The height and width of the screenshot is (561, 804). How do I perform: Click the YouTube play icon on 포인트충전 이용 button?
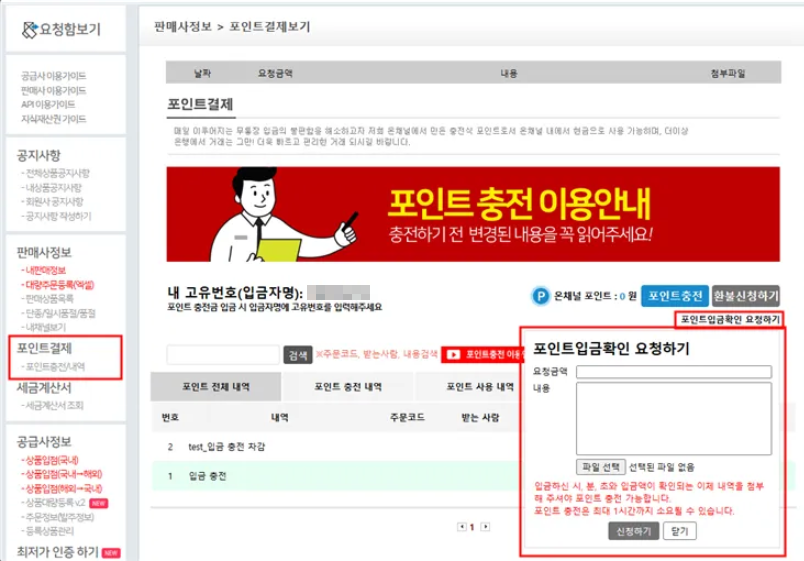[453, 355]
